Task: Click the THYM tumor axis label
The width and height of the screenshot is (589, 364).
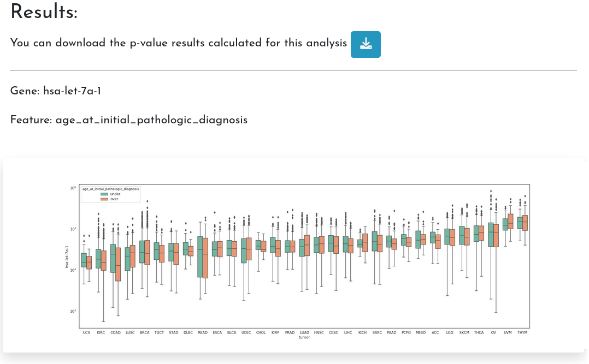Action: point(522,333)
